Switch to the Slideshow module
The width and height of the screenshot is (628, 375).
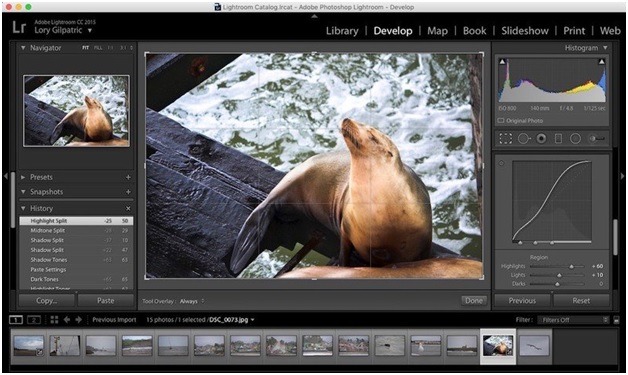tap(525, 31)
